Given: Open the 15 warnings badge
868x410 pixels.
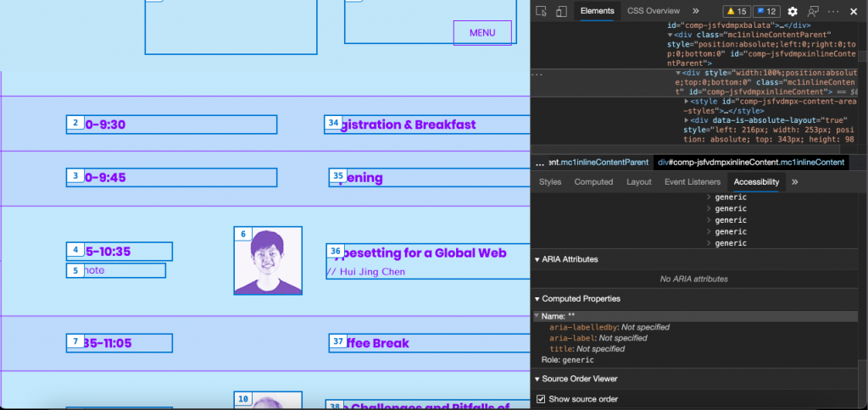Looking at the screenshot, I should click(737, 12).
